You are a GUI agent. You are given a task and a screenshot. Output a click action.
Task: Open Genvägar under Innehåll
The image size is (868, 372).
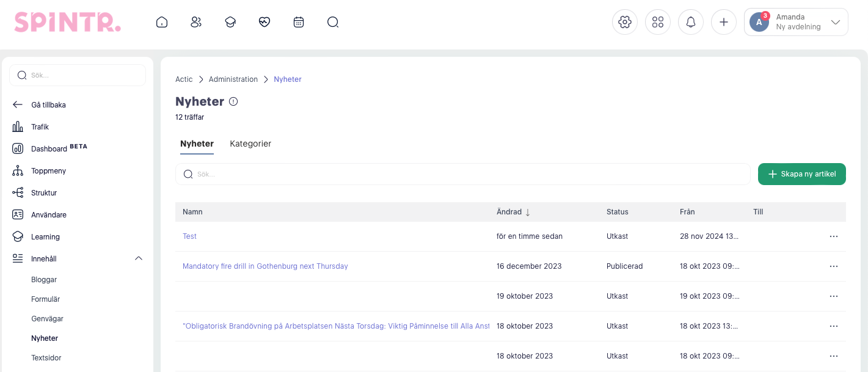pos(47,319)
